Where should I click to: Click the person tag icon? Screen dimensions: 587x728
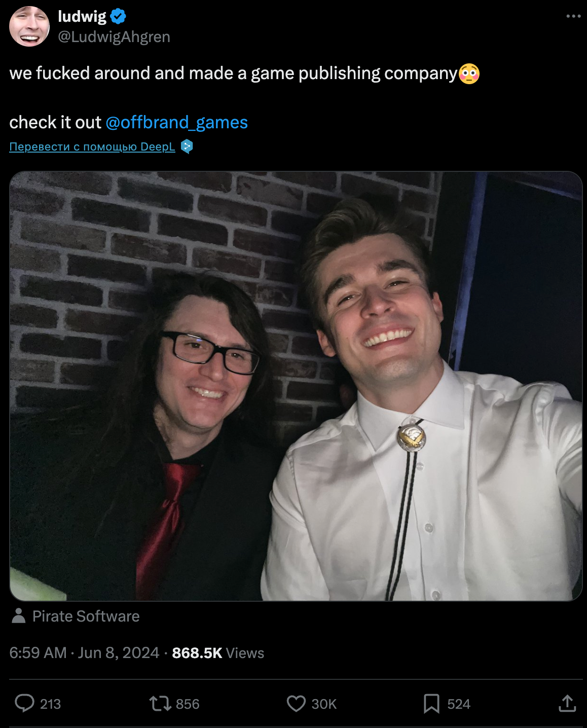tap(19, 615)
